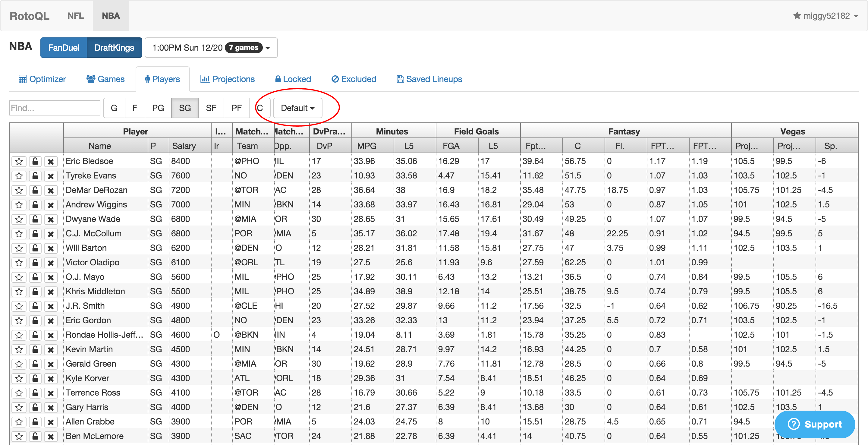Exclude Andrew Wiggins with X icon

click(51, 205)
